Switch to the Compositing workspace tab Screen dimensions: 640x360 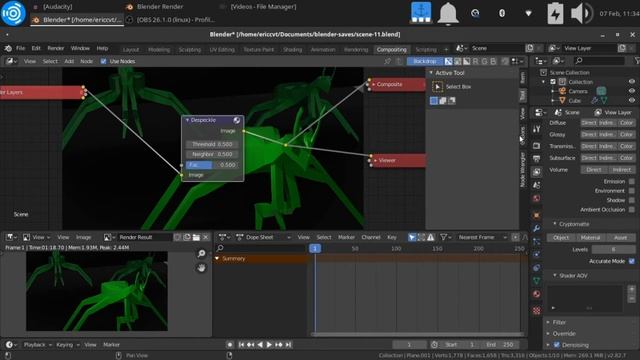tap(391, 49)
